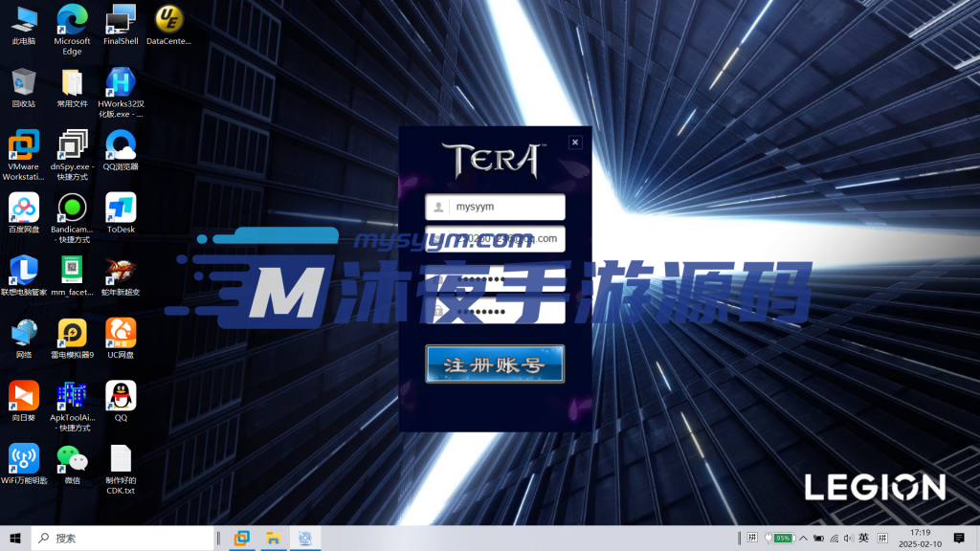Open the dnSpy.exe shortcut

point(72,145)
